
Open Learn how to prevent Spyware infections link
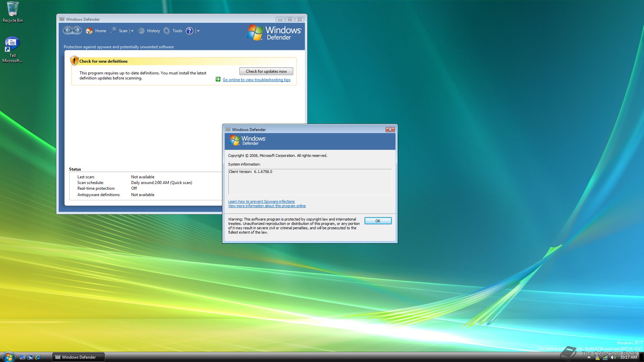(261, 201)
